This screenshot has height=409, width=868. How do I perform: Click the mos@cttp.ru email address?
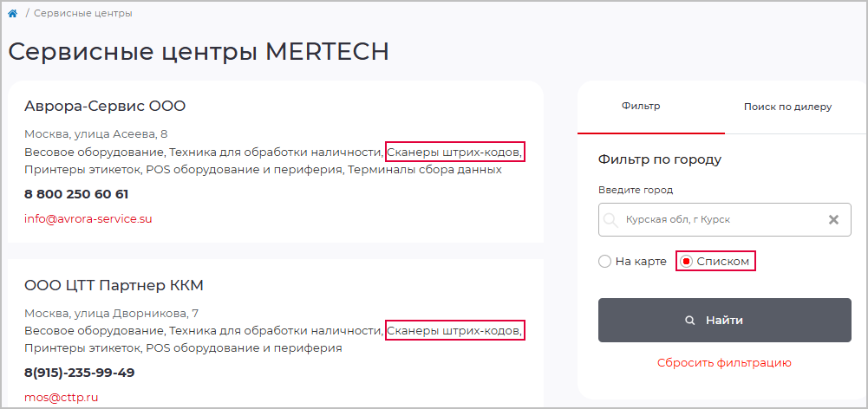(x=61, y=398)
